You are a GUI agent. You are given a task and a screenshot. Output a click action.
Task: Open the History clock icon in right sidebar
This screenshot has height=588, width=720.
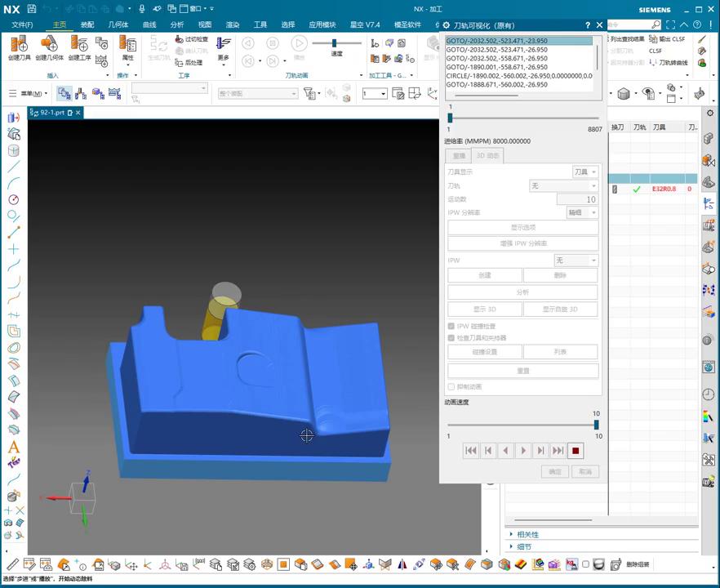[708, 394]
